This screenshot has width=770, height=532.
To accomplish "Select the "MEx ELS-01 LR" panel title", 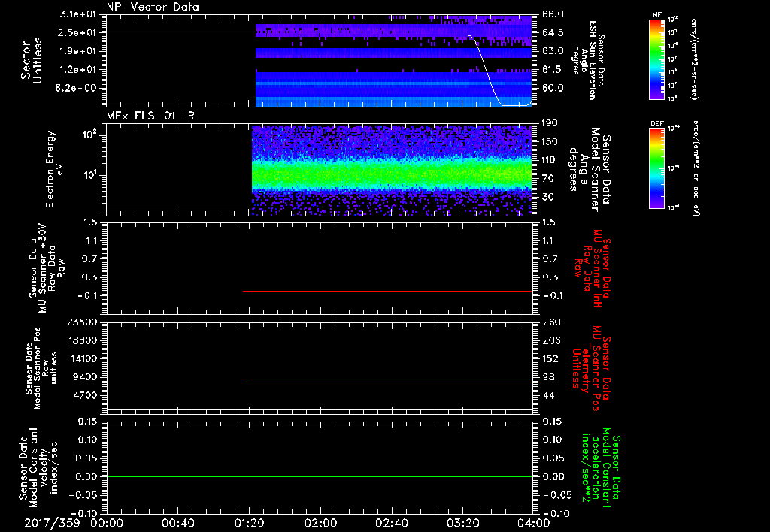I will pos(150,116).
